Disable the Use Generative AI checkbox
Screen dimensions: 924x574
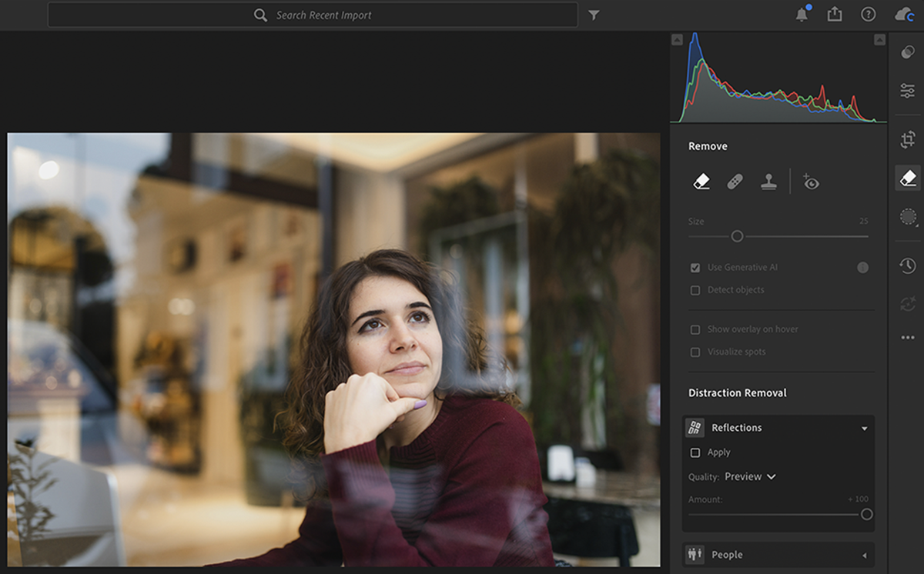click(695, 268)
